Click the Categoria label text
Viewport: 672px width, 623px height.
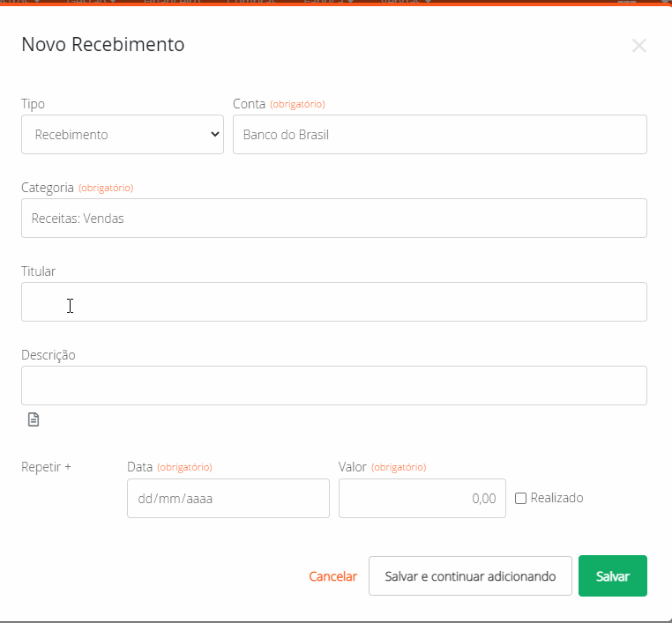(48, 188)
